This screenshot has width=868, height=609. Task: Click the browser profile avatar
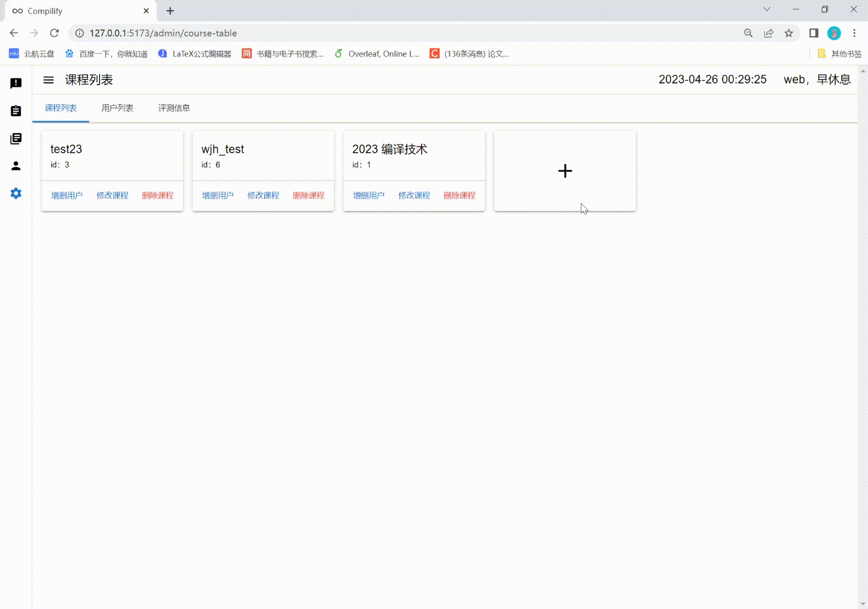pos(834,33)
